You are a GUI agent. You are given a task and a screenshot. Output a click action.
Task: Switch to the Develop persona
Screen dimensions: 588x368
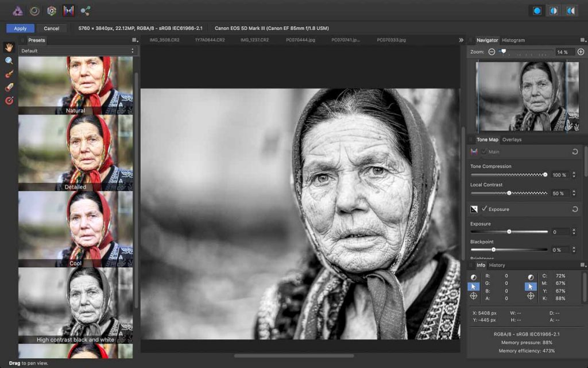click(x=52, y=11)
